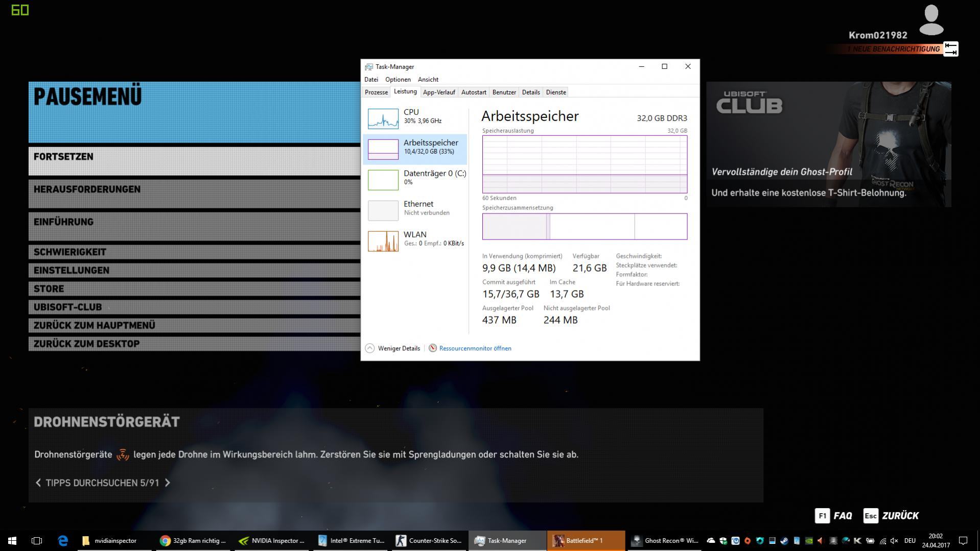The image size is (980, 551).
Task: Launch Microsoft Edge from the taskbar
Action: click(x=63, y=540)
